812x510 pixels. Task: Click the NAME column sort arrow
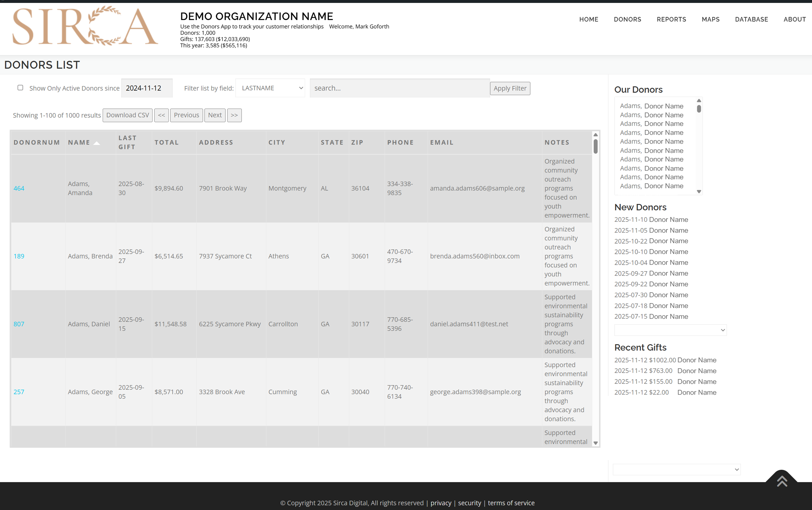pos(97,143)
